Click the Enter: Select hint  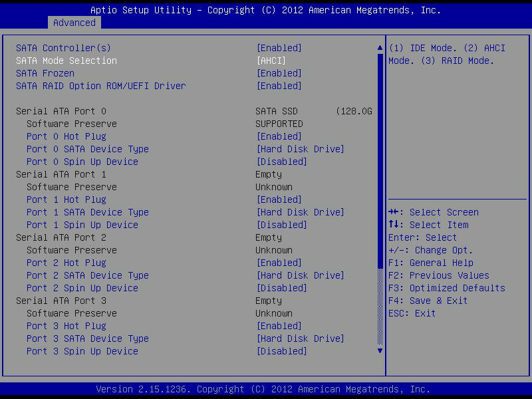[423, 237]
